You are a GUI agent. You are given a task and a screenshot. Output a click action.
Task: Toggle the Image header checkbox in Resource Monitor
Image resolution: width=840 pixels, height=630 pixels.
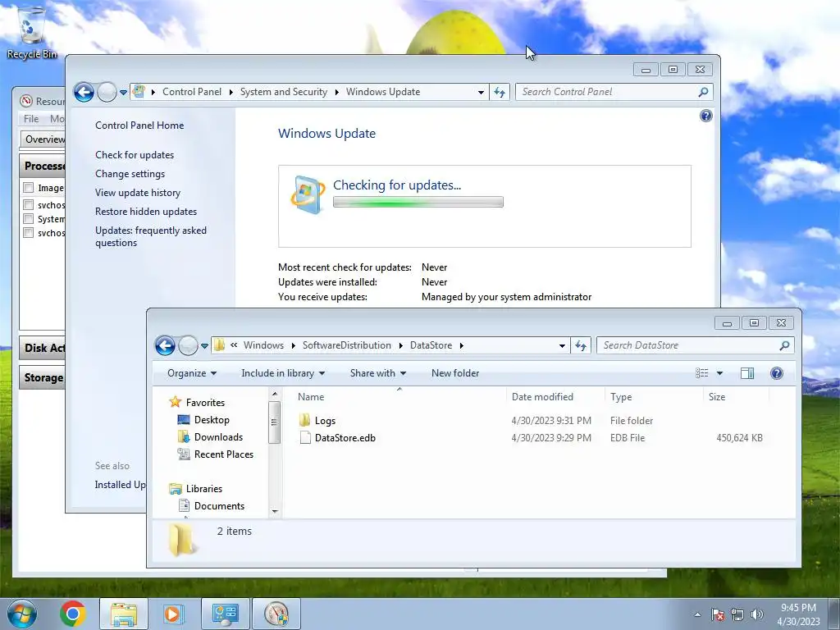coord(29,188)
